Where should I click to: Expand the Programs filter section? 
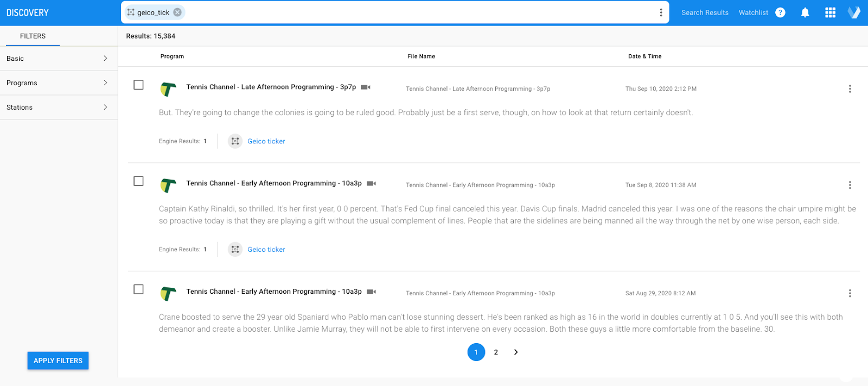[59, 83]
